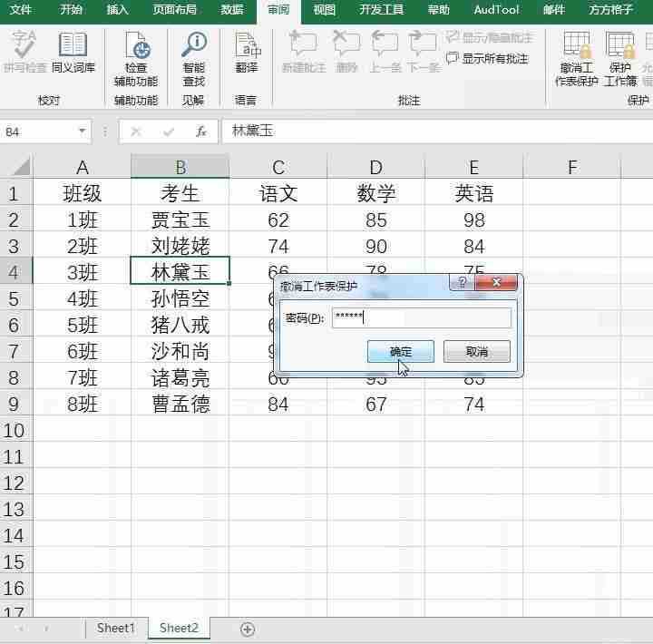The width and height of the screenshot is (653, 644).
Task: Click cell containing 猪八戒
Action: click(x=180, y=325)
